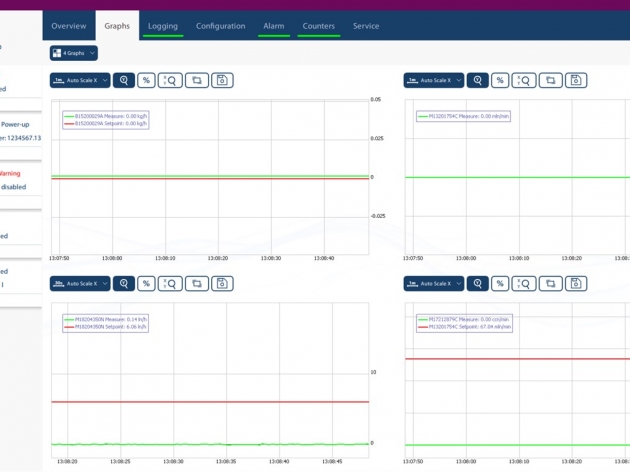Switch to the Logging tab

coord(162,26)
